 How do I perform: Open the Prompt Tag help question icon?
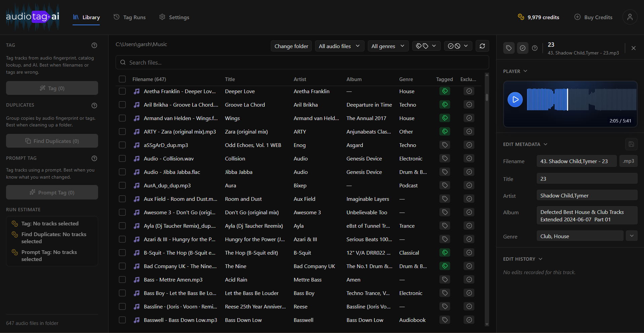tap(94, 158)
